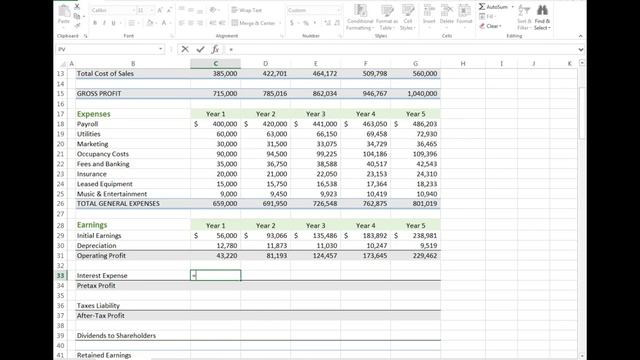This screenshot has width=640, height=360.
Task: Click the Clear eraser button
Action: 490,26
